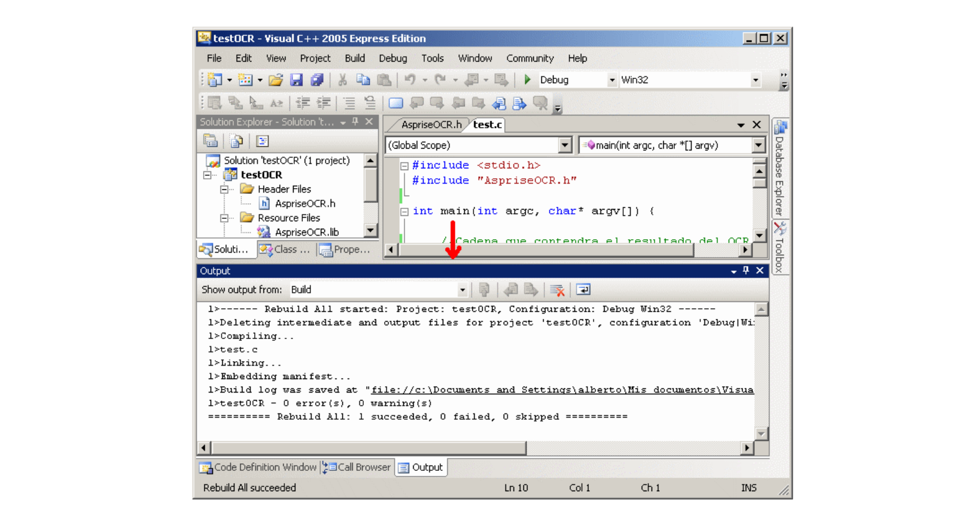
Task: Start debugging with green play icon
Action: 527,80
